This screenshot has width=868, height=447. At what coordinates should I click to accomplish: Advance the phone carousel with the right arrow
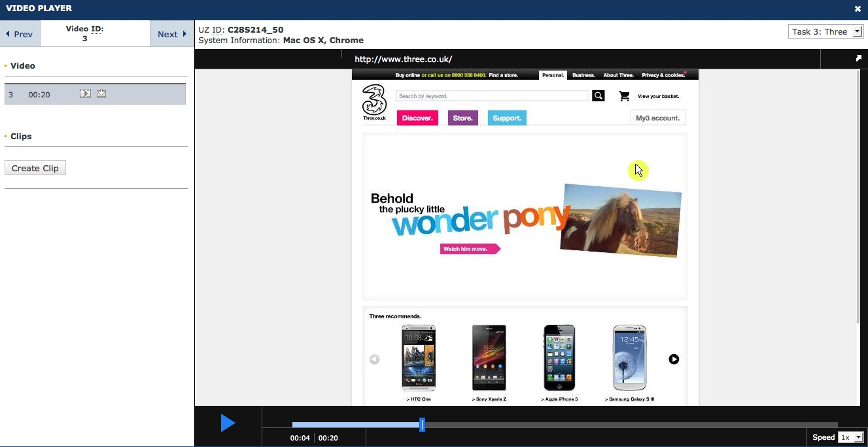coord(674,359)
